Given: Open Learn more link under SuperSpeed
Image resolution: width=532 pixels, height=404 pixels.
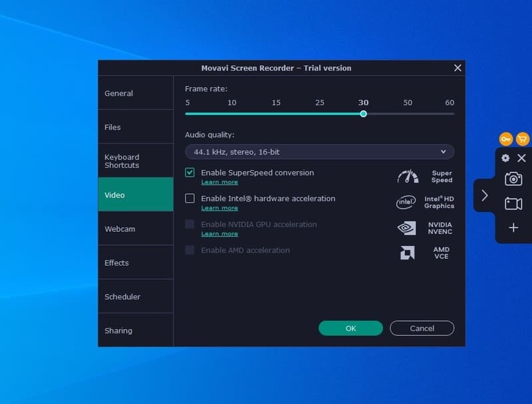Looking at the screenshot, I should [x=219, y=182].
